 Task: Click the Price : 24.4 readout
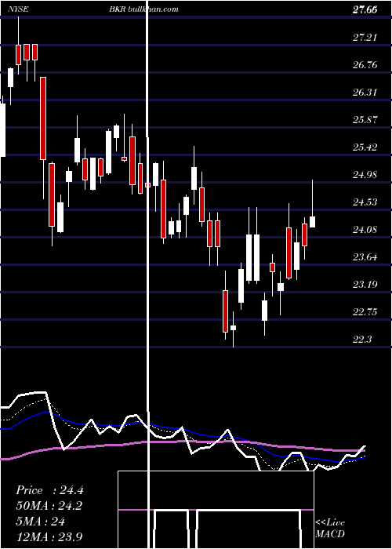click(x=49, y=490)
